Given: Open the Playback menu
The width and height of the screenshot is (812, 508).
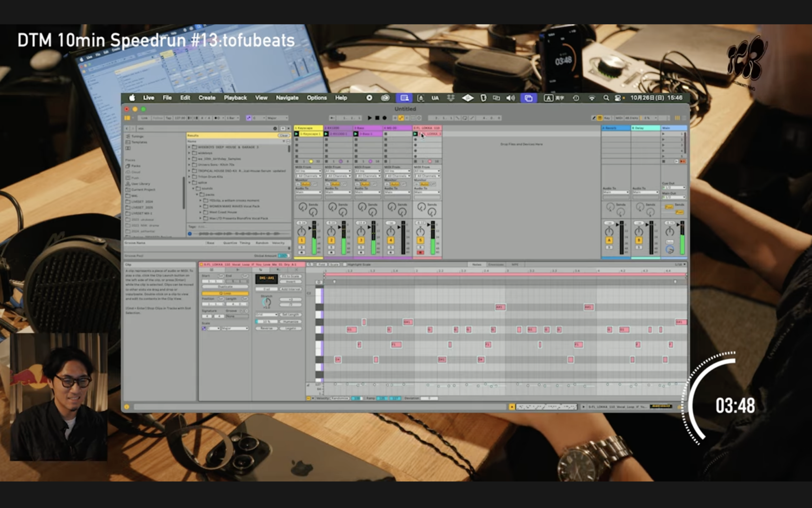Looking at the screenshot, I should [x=235, y=98].
